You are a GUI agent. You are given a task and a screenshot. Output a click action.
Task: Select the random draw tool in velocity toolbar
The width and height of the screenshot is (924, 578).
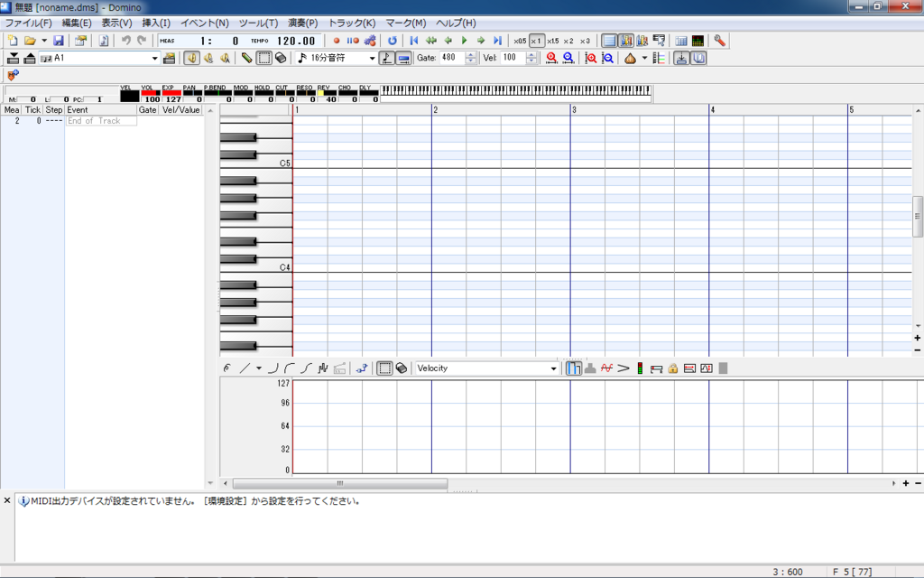322,368
